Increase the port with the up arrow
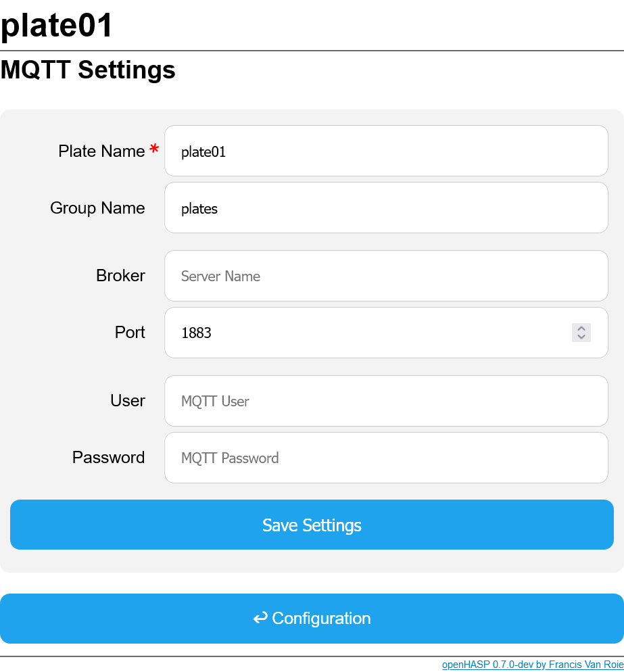 click(x=581, y=328)
